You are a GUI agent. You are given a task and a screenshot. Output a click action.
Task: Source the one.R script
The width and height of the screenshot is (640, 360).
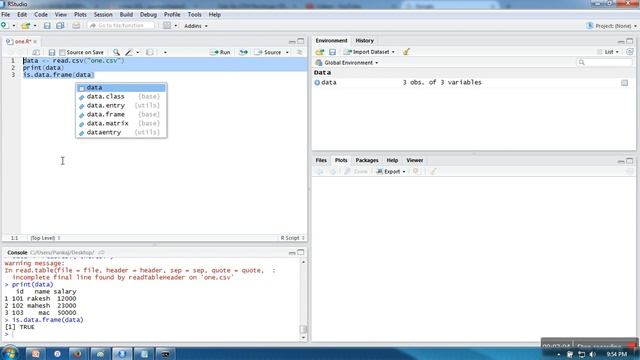tap(268, 52)
